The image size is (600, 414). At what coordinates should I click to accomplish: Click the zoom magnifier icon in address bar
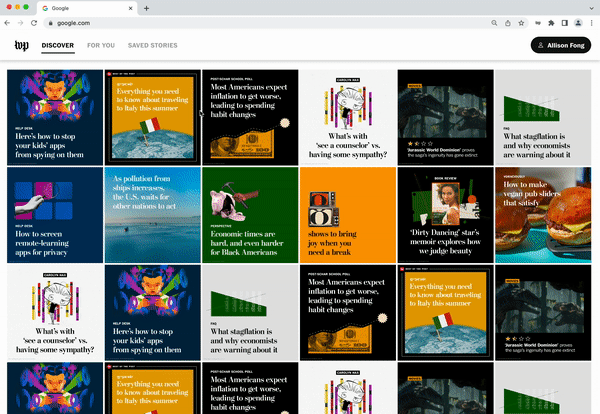click(x=494, y=23)
